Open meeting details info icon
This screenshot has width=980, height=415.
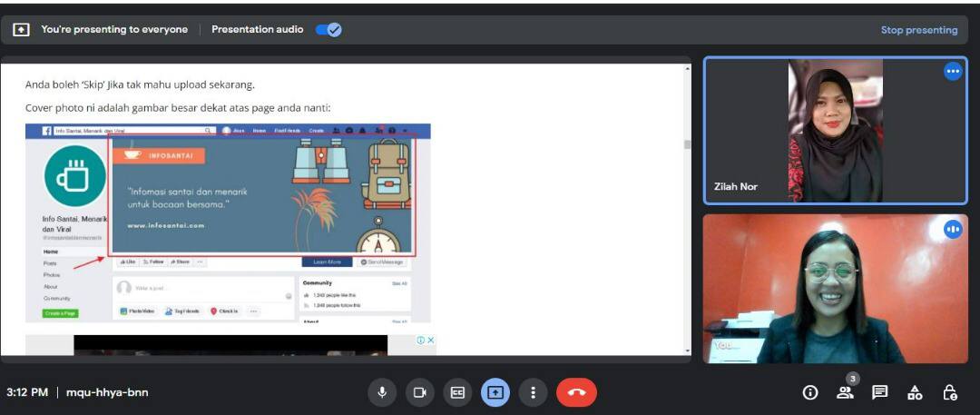pos(810,392)
